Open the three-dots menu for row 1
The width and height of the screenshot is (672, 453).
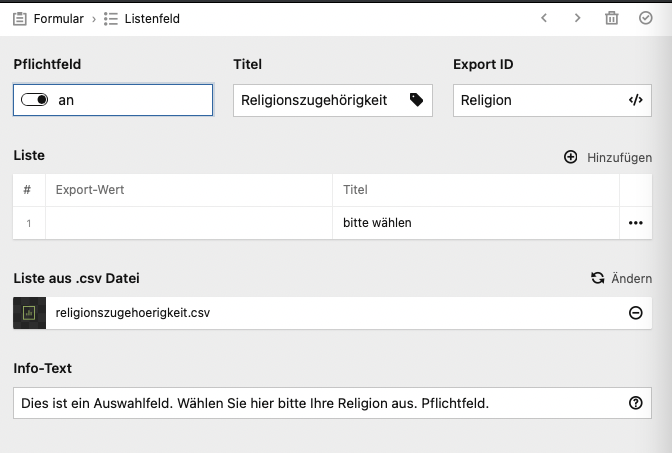[x=635, y=223]
